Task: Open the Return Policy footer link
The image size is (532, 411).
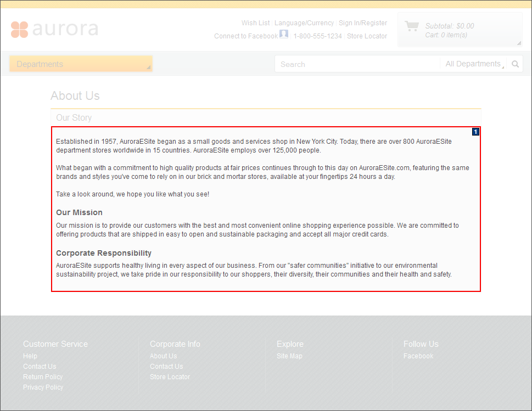Action: (x=43, y=377)
